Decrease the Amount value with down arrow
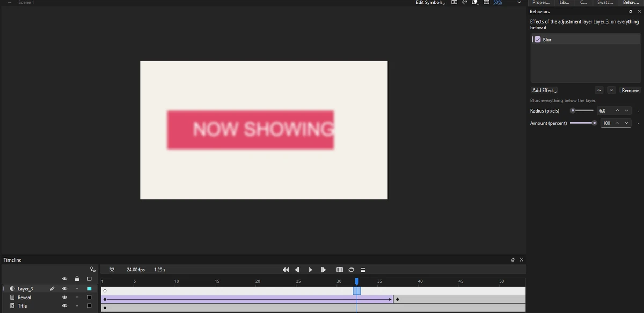The image size is (644, 313). 627,123
